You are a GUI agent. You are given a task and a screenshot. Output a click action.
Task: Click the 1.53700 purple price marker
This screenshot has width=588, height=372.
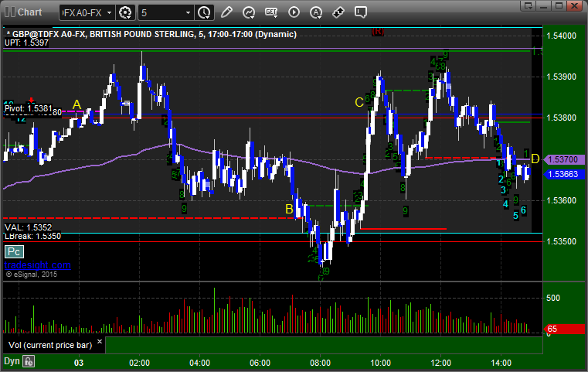tap(563, 159)
